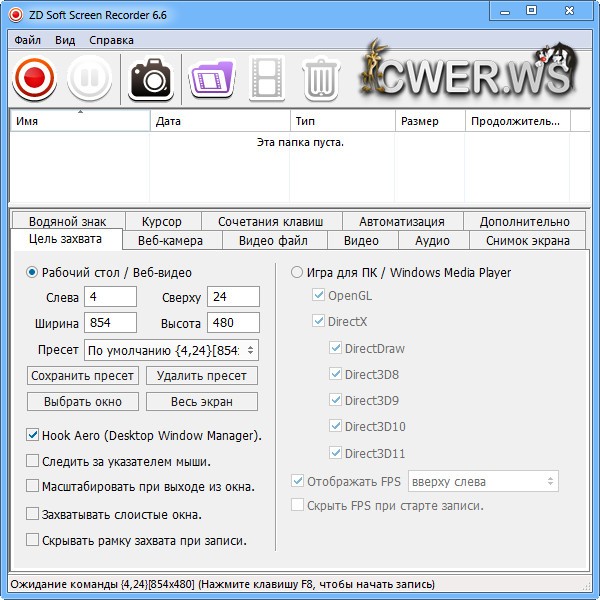Disable Hook Aero (Desktop Window Manager) checkbox
This screenshot has width=600, height=600.
click(34, 436)
